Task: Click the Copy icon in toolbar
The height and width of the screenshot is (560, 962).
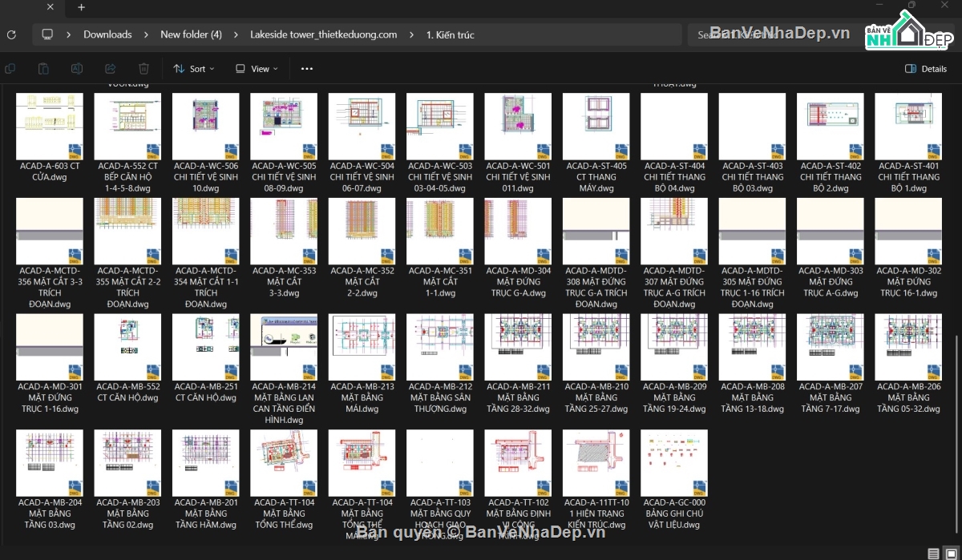Action: [10, 69]
